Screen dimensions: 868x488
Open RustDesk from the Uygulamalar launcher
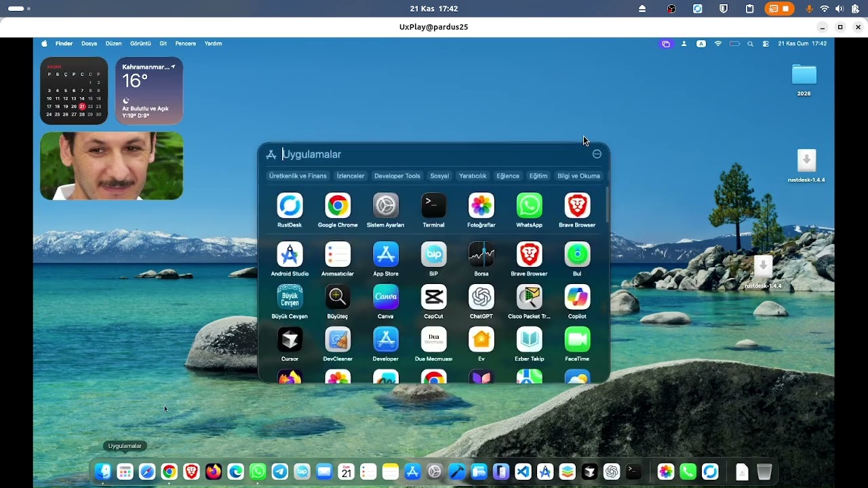(x=290, y=205)
